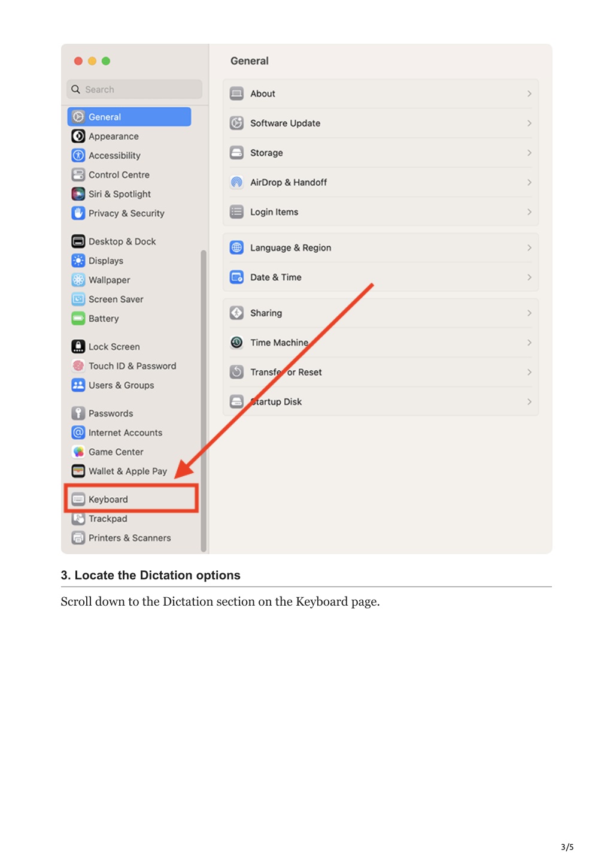
Task: Open Date & Time chevron arrow
Action: click(x=529, y=277)
